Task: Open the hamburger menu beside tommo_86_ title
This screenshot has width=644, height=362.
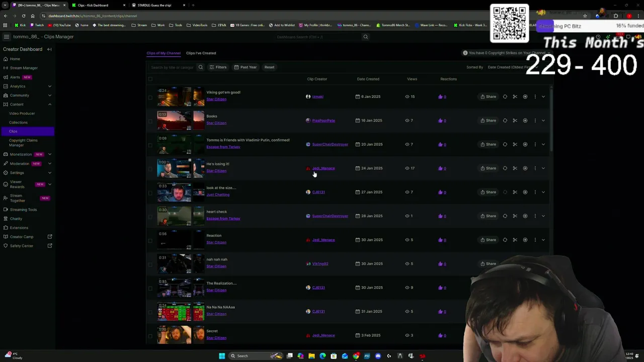Action: pyautogui.click(x=6, y=37)
